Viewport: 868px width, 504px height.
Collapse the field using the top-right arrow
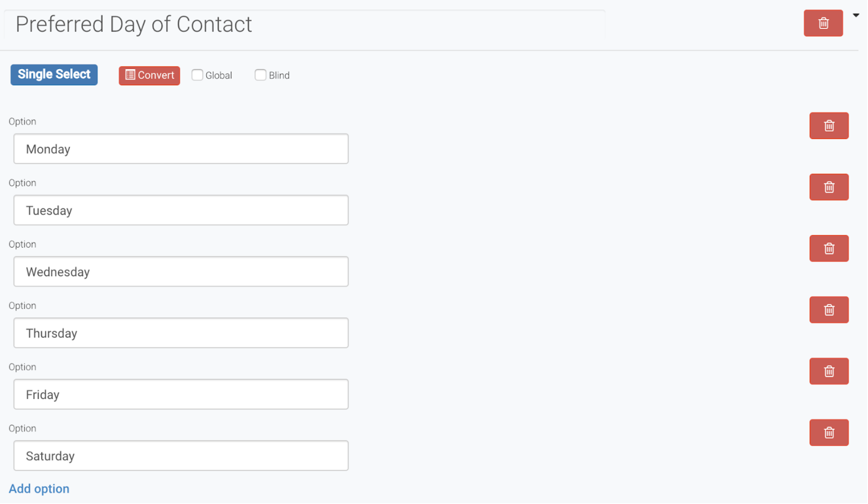coord(856,15)
